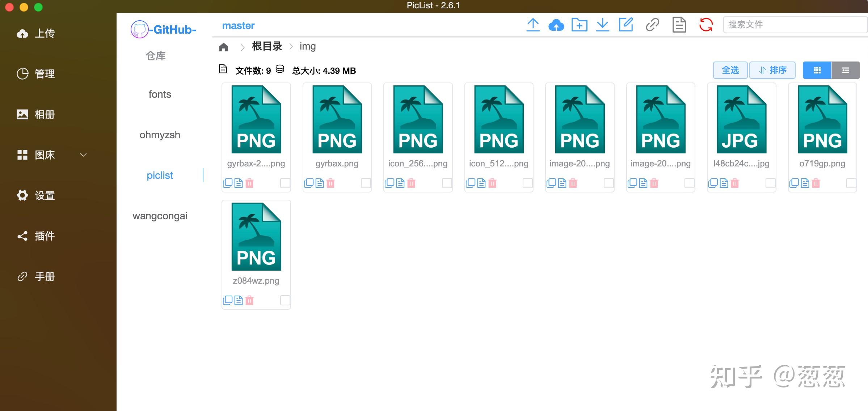Open the master branch selector

pyautogui.click(x=238, y=25)
